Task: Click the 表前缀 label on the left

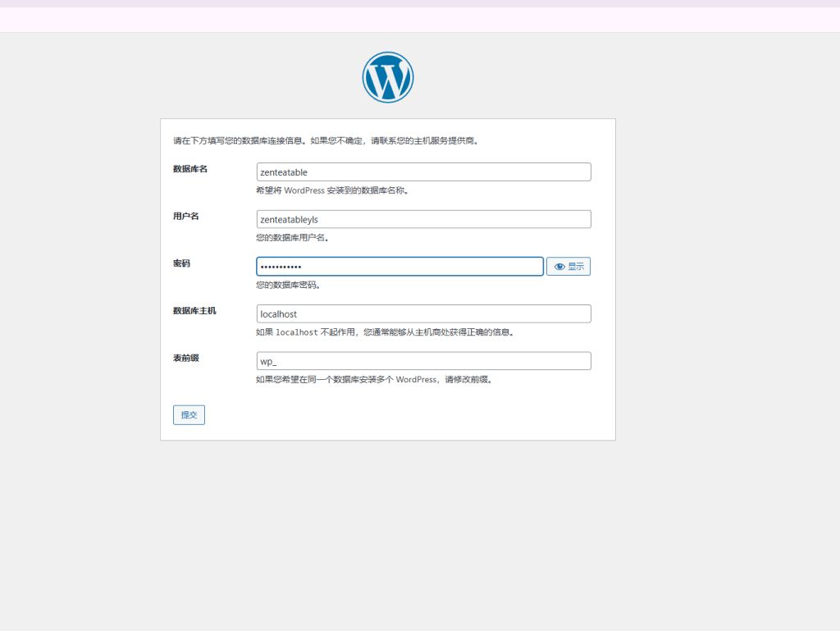Action: pyautogui.click(x=180, y=357)
